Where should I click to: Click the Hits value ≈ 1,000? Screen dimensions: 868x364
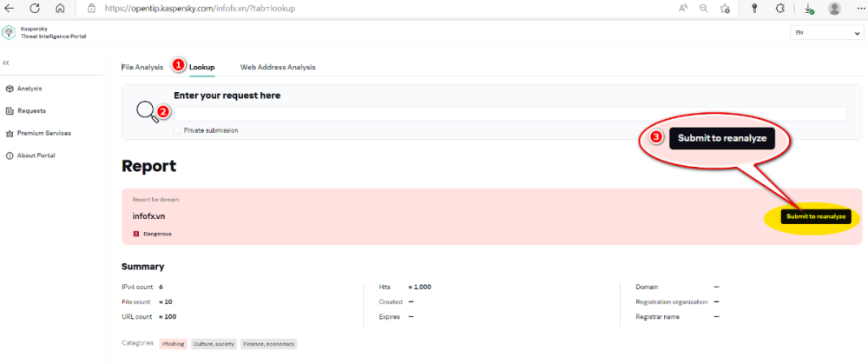pos(419,287)
